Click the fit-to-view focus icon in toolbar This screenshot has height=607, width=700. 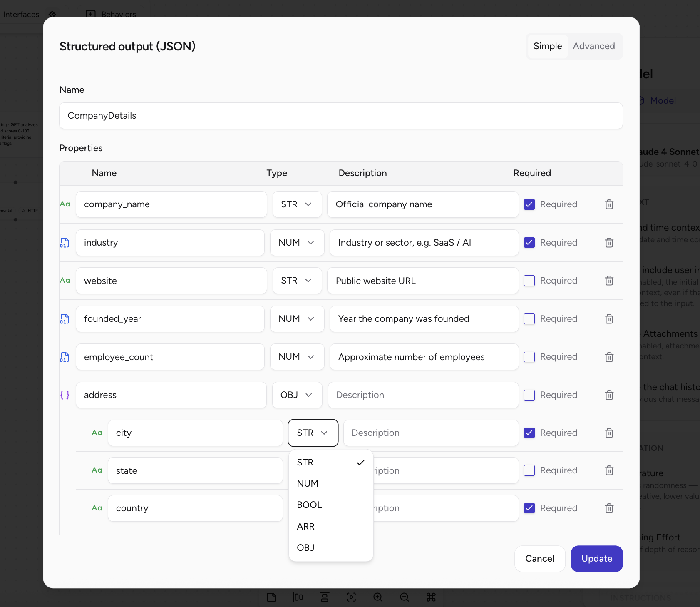pyautogui.click(x=351, y=597)
